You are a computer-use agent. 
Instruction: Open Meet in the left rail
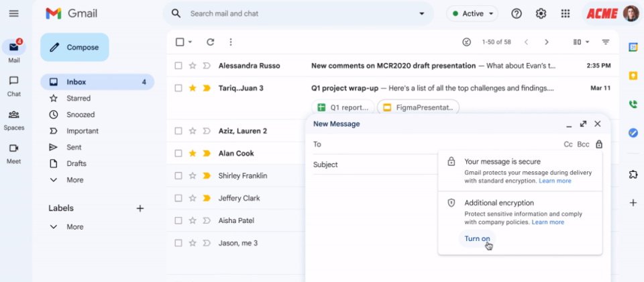pyautogui.click(x=14, y=154)
